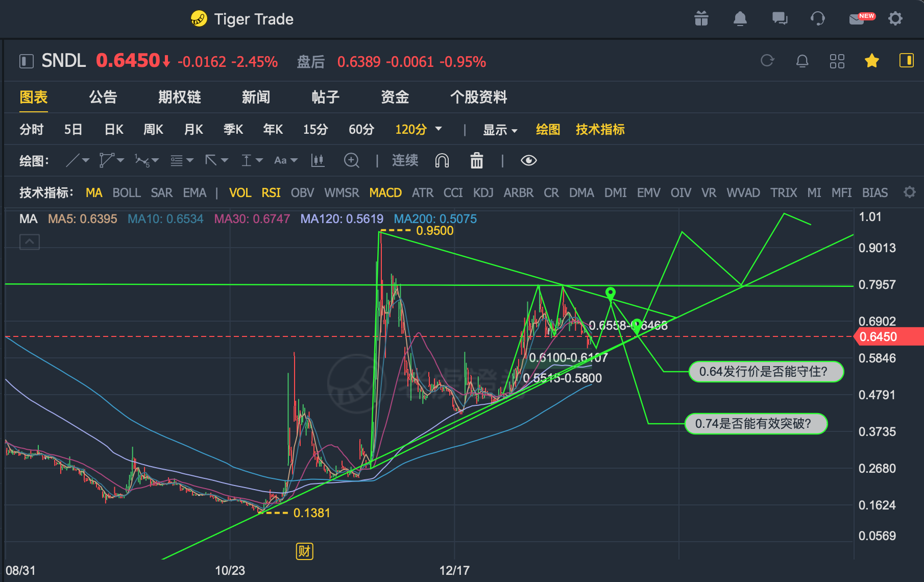The image size is (924, 582).
Task: Expand the line drawing tool dropdown
Action: click(78, 161)
